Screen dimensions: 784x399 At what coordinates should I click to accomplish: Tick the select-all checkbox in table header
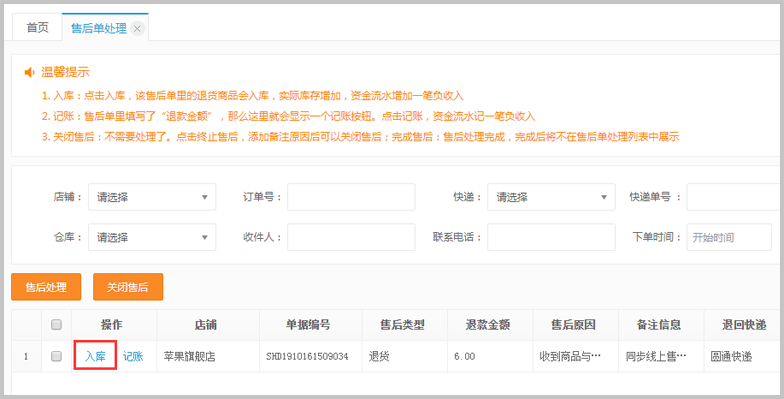[x=56, y=325]
